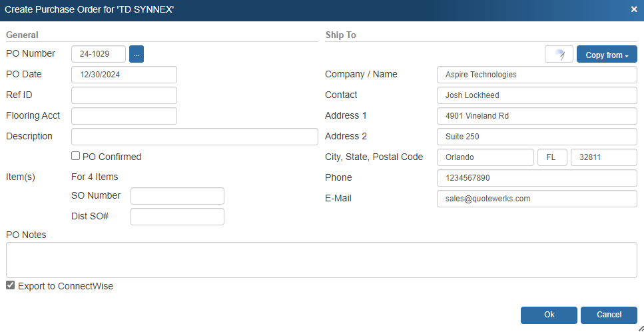
Task: Click the SO Number input
Action: pyautogui.click(x=177, y=196)
